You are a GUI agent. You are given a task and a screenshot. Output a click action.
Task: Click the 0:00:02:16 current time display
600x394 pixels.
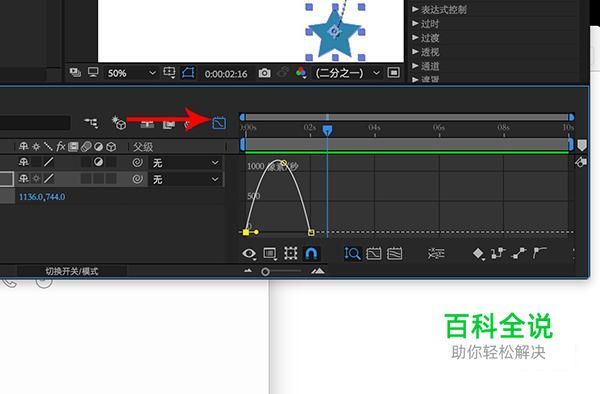pyautogui.click(x=226, y=73)
